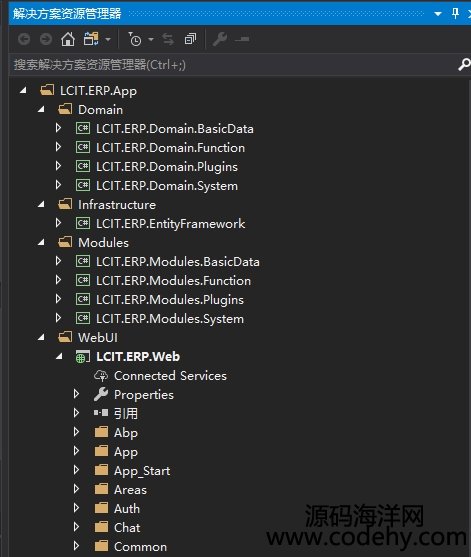The height and width of the screenshot is (557, 471).
Task: Click the Back navigation arrow icon
Action: coord(24,39)
